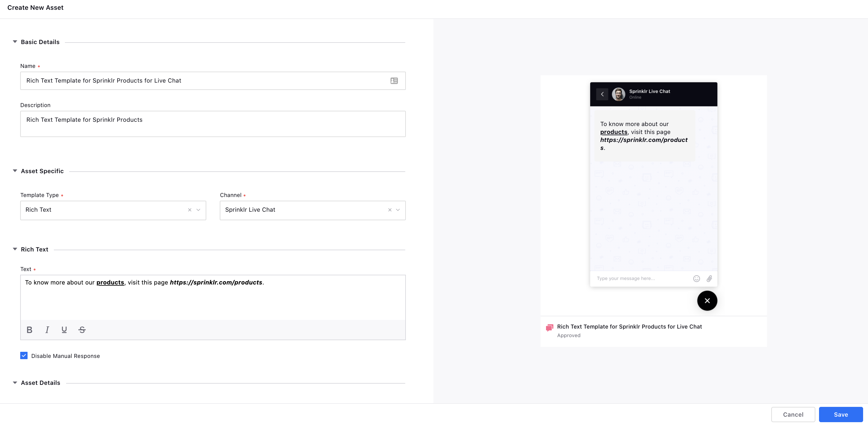
Task: Click the Create New Asset heading
Action: click(36, 7)
